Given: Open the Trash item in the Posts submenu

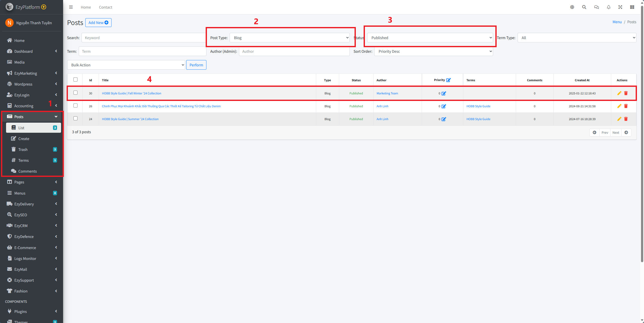Looking at the screenshot, I should click(23, 149).
